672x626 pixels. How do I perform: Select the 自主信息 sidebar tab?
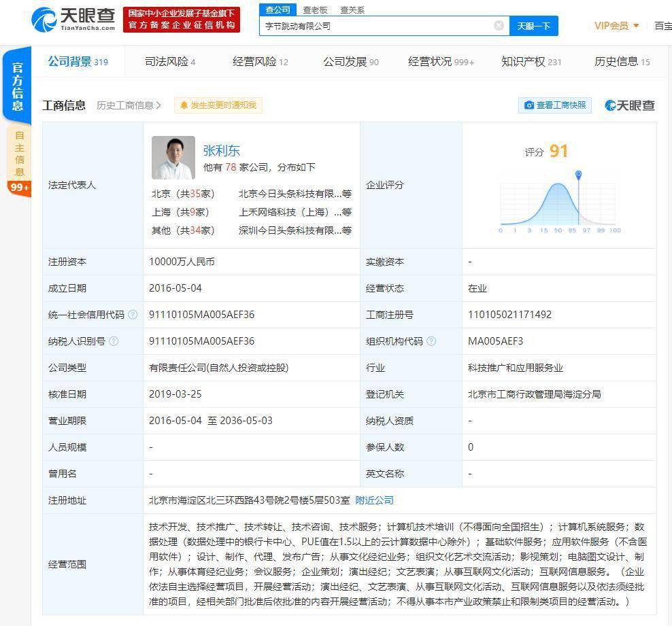pos(19,153)
